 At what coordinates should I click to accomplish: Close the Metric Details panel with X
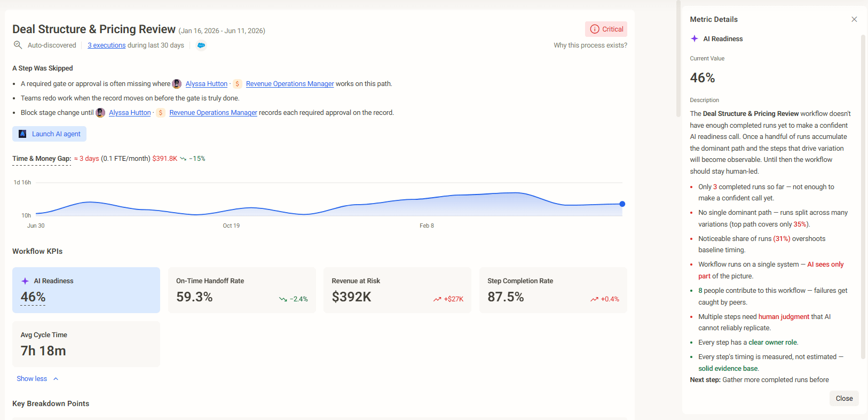[x=854, y=19]
